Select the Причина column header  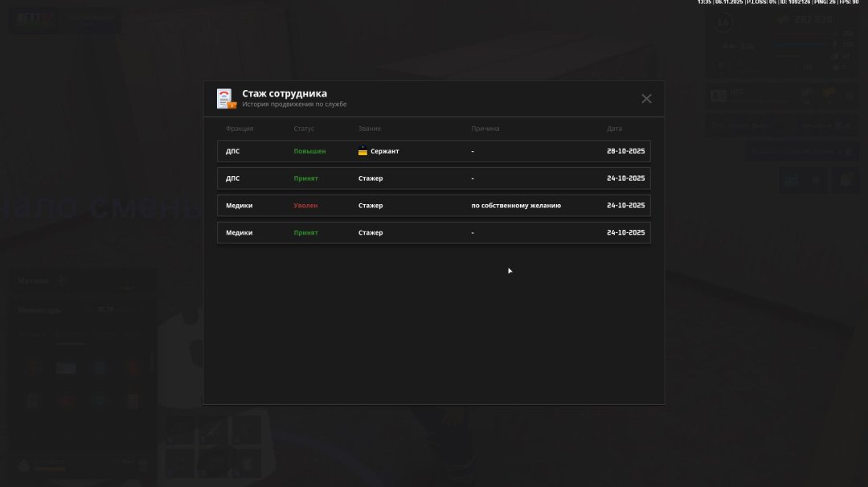tap(485, 129)
